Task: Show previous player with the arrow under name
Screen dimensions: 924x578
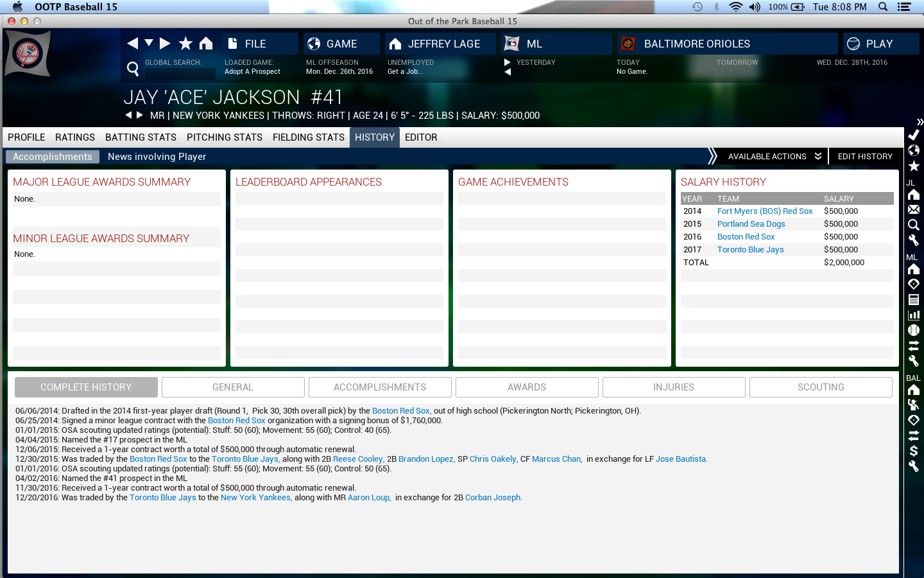Action: coord(128,115)
